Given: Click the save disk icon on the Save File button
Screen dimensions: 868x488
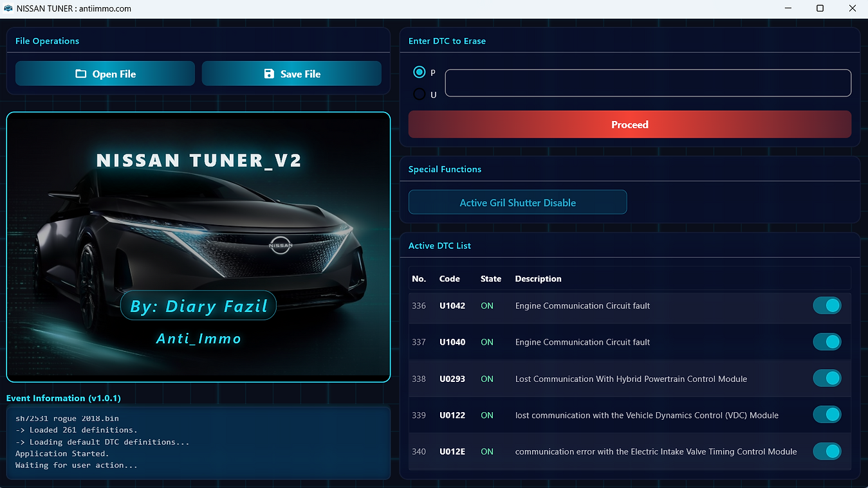Looking at the screenshot, I should pyautogui.click(x=268, y=73).
